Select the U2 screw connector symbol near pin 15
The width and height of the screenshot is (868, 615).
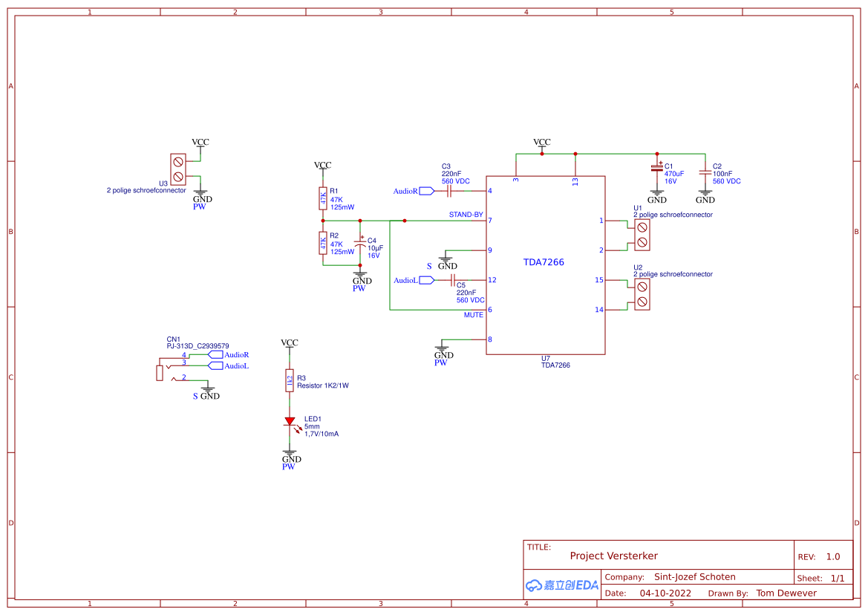pyautogui.click(x=641, y=293)
